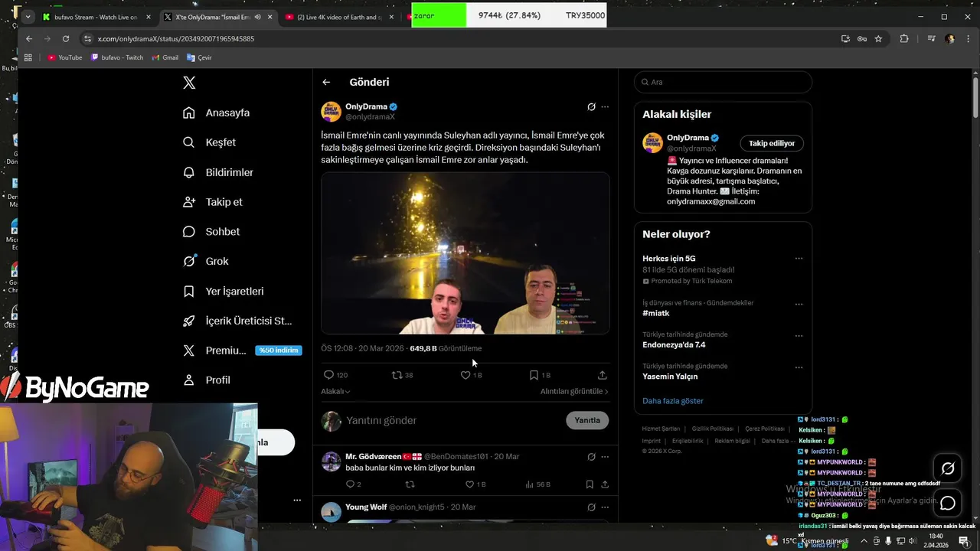Screen dimensions: 980x551
Task: Click the Grok icon on Young Wolf's reply
Action: tap(591, 507)
